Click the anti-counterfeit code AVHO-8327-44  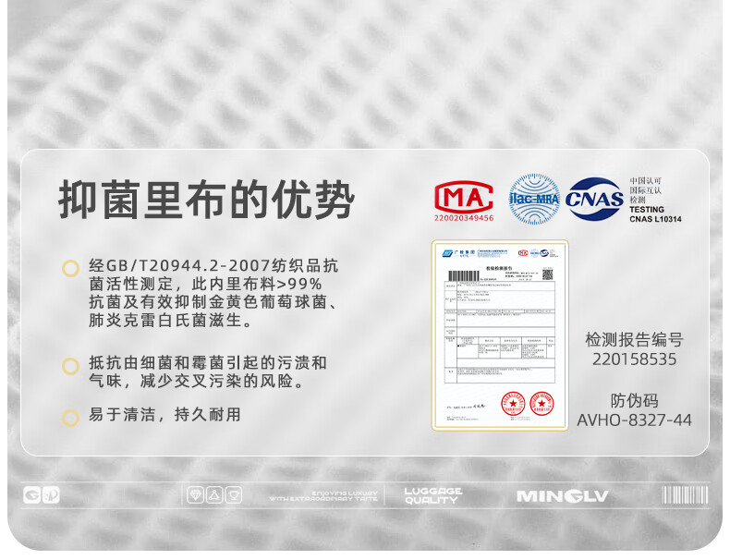pos(634,420)
